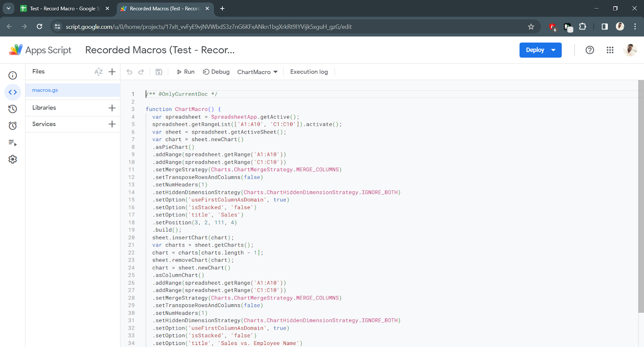Open the Help question mark icon
This screenshot has height=347, width=644.
pyautogui.click(x=590, y=50)
